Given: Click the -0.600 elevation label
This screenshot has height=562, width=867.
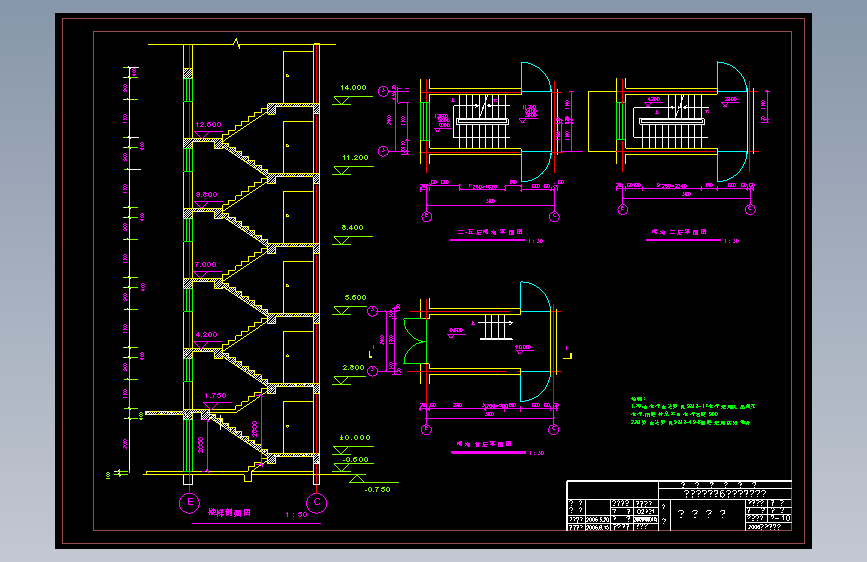Looking at the screenshot, I should [356, 460].
